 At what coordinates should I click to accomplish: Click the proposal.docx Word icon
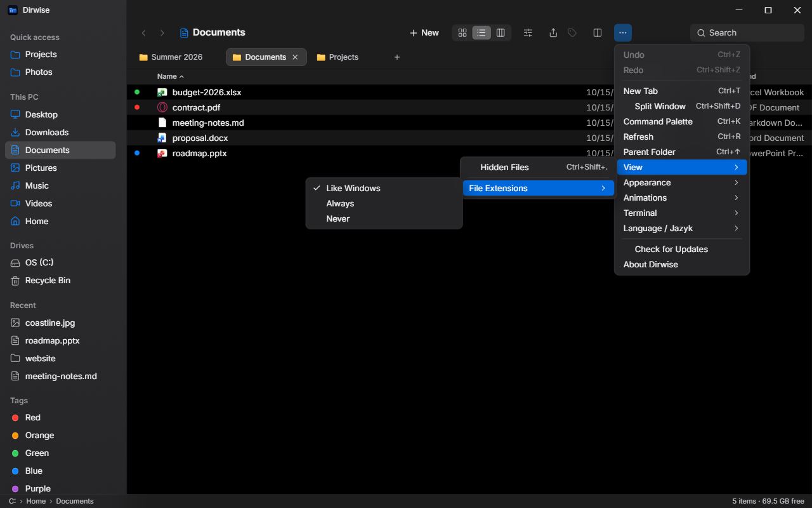(162, 138)
